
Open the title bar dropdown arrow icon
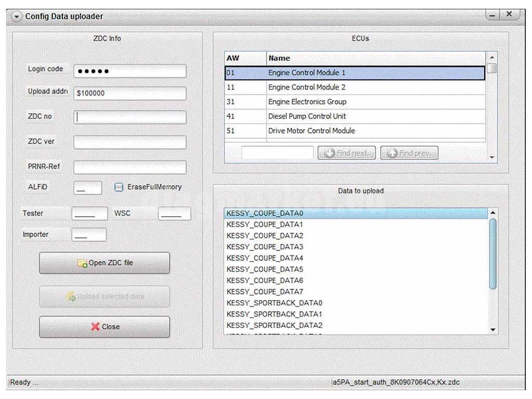tap(16, 16)
